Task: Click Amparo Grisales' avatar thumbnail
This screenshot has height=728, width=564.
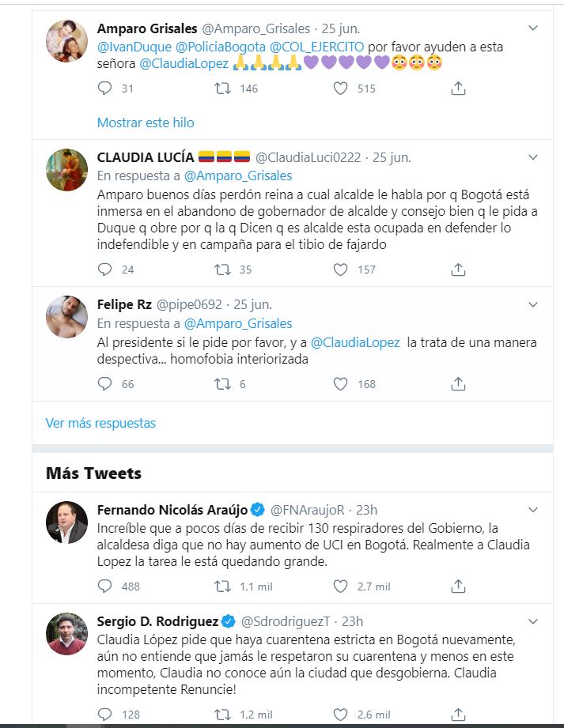Action: pos(66,40)
